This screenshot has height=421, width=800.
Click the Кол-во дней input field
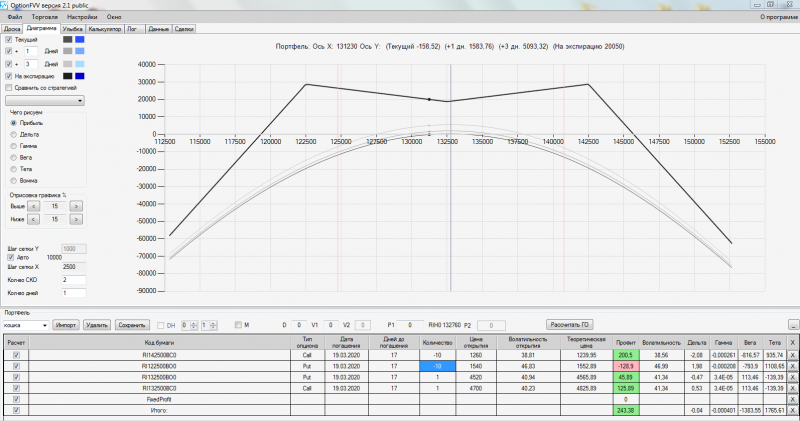(x=73, y=293)
